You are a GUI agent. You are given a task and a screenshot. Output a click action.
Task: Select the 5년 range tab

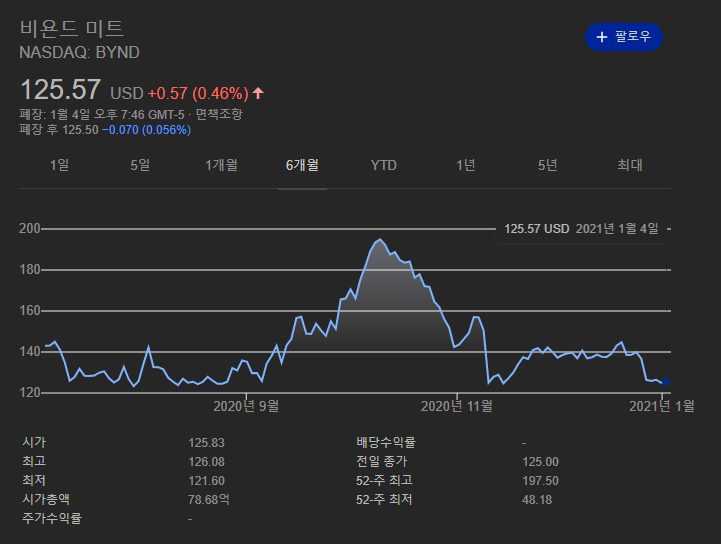[547, 165]
